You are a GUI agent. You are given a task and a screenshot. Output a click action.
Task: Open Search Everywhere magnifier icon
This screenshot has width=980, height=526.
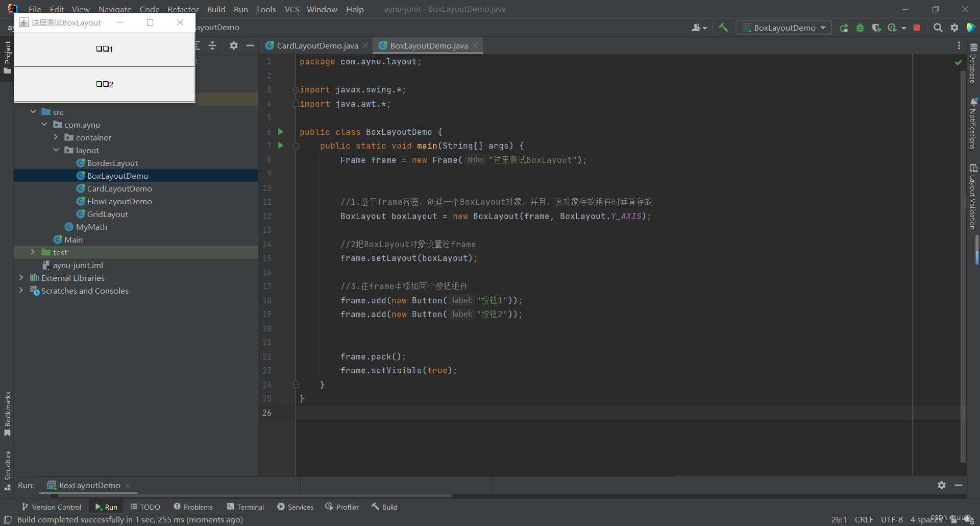(938, 28)
